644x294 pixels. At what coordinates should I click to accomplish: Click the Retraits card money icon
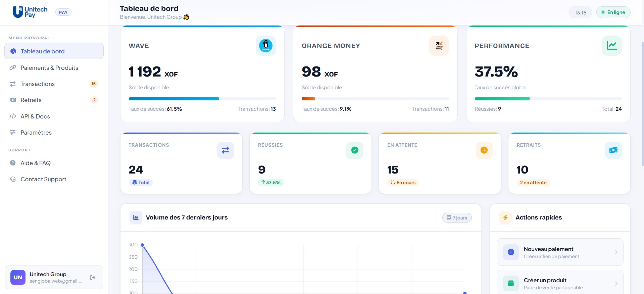(x=613, y=150)
